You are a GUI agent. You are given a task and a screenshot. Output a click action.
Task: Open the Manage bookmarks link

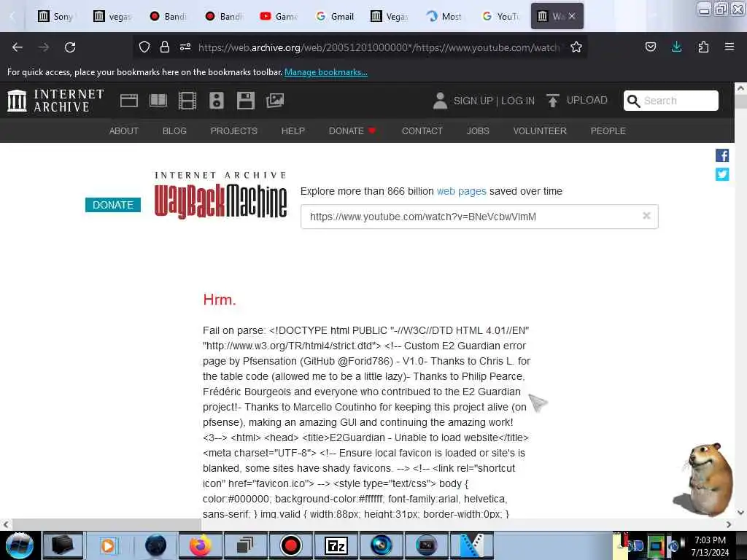click(x=326, y=72)
